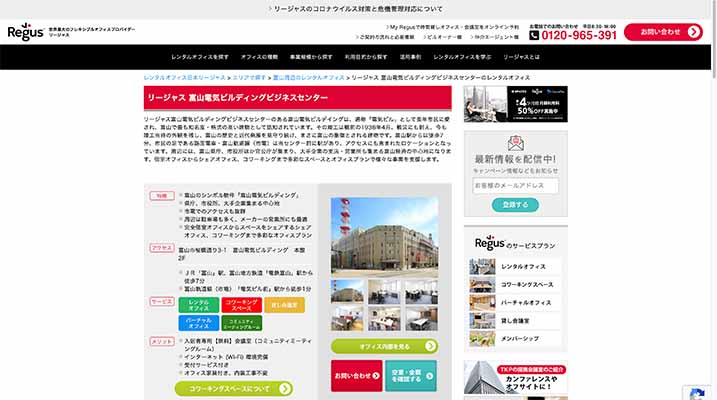Viewport: 717px width, 400px height.
Task: Click the teal 登録する subscribe button
Action: pyautogui.click(x=515, y=205)
